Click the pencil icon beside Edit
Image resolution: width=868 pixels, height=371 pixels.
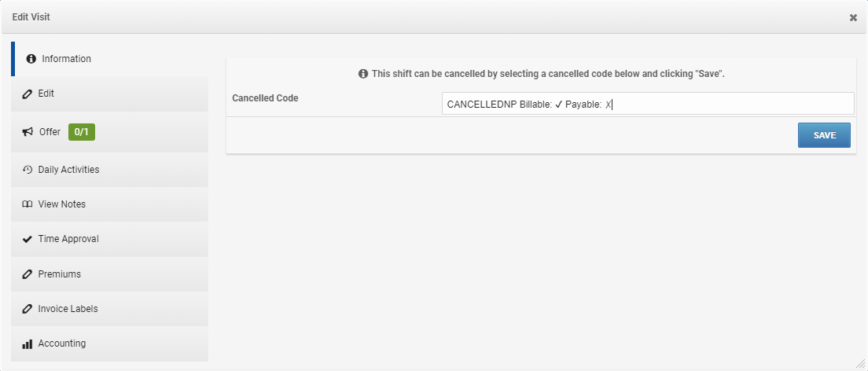point(28,94)
